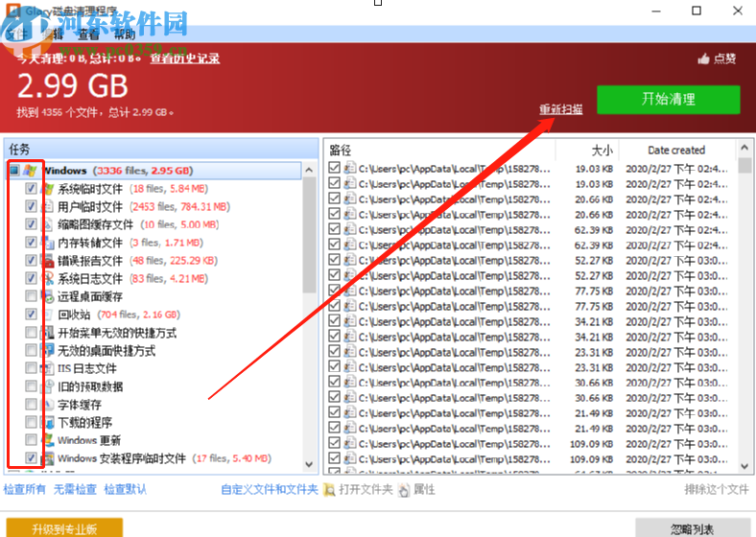Click the 开始清理 button

coord(669,100)
